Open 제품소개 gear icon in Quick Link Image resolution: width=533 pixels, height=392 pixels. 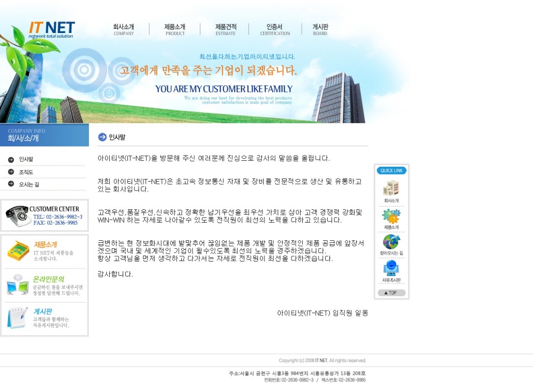(391, 216)
